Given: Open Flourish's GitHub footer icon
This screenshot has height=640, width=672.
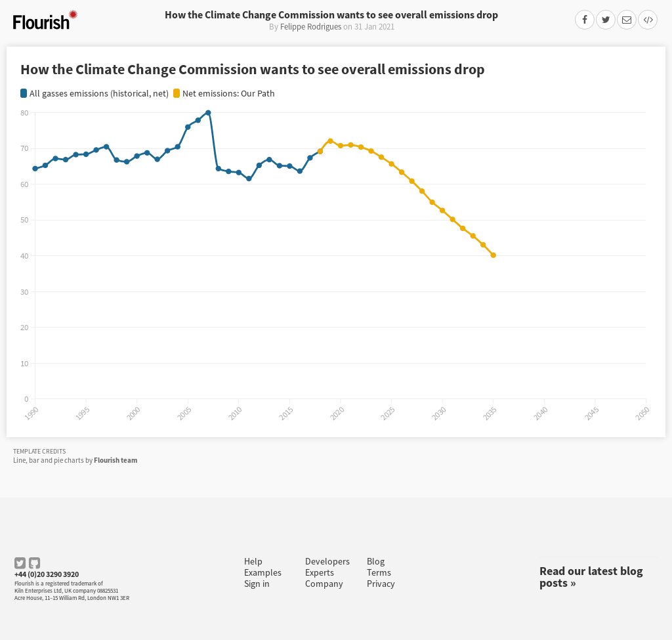Looking at the screenshot, I should tap(34, 563).
